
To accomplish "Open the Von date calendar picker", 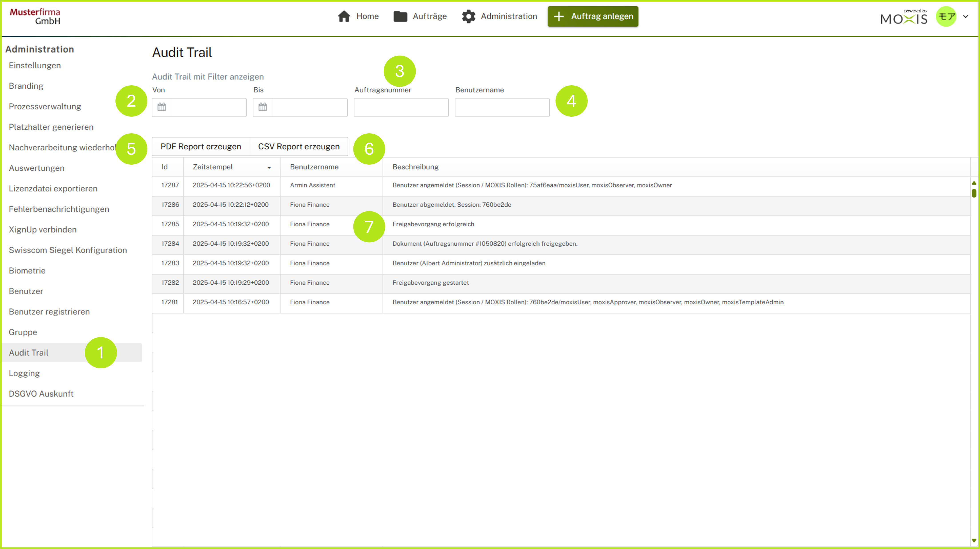I will tap(162, 107).
